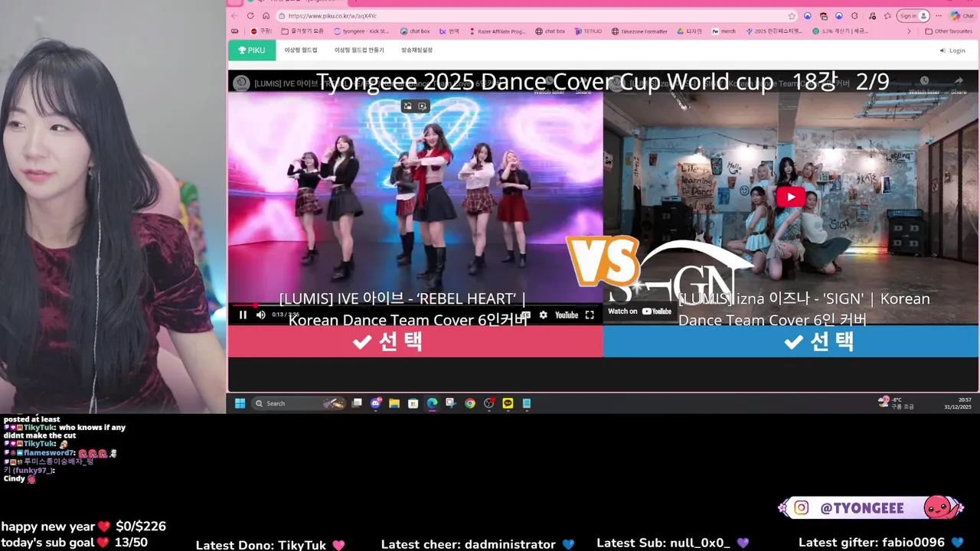Screen dimensions: 980x551
Task: Go back in the browser
Action: 234,15
